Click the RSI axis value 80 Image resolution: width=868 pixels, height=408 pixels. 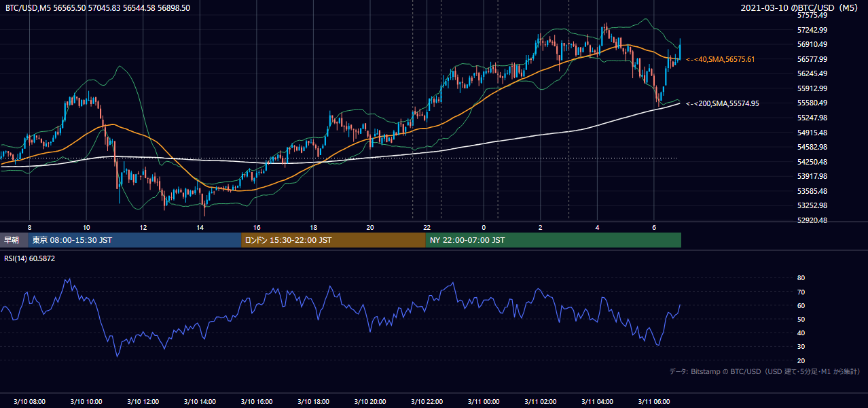pyautogui.click(x=801, y=278)
